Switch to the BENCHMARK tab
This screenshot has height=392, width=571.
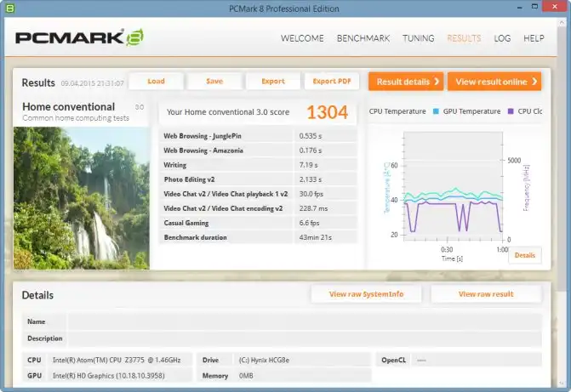[x=363, y=38]
